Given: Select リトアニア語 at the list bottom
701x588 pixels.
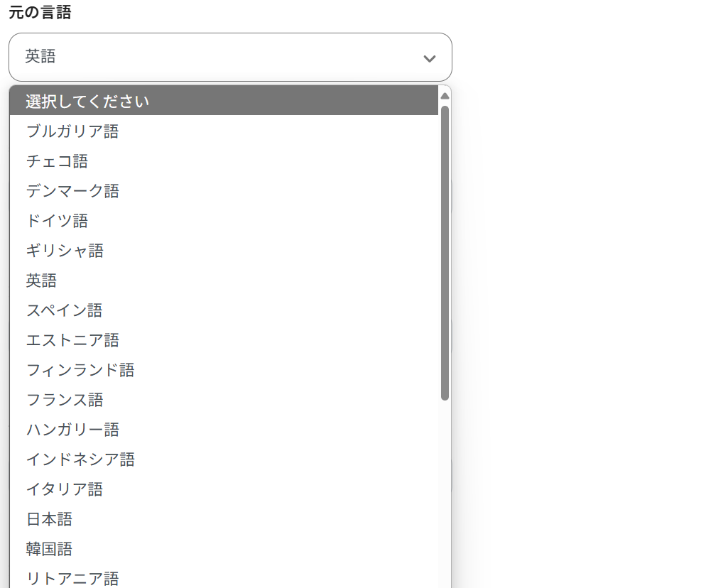Looking at the screenshot, I should (224, 577).
